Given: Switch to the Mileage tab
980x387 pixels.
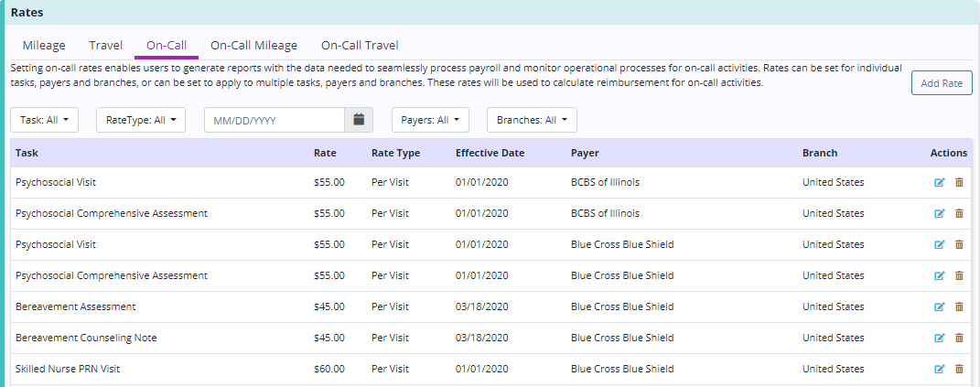Looking at the screenshot, I should click(x=44, y=45).
